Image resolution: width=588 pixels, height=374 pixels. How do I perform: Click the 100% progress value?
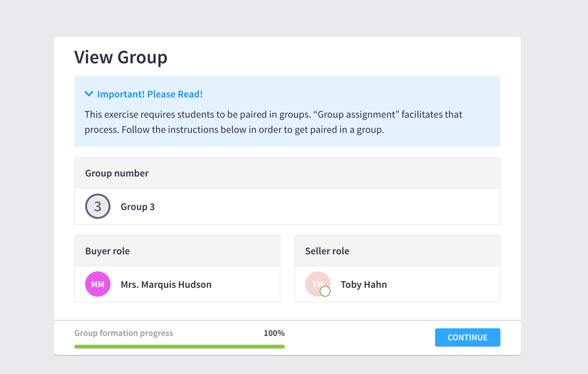[274, 333]
